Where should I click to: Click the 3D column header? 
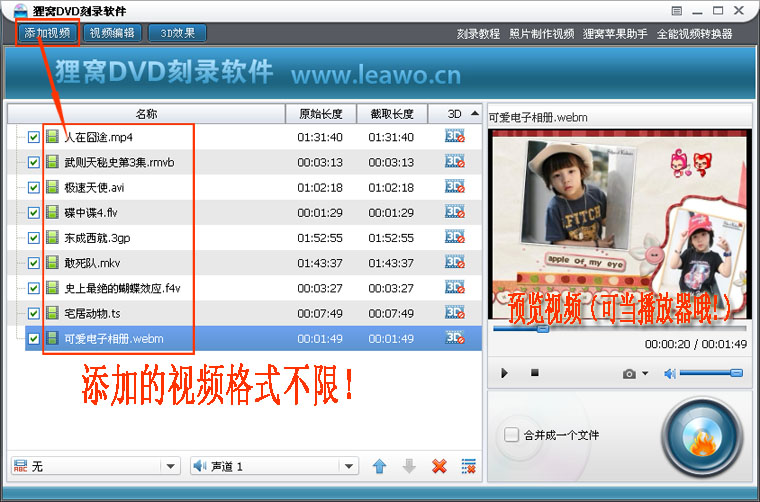click(454, 114)
